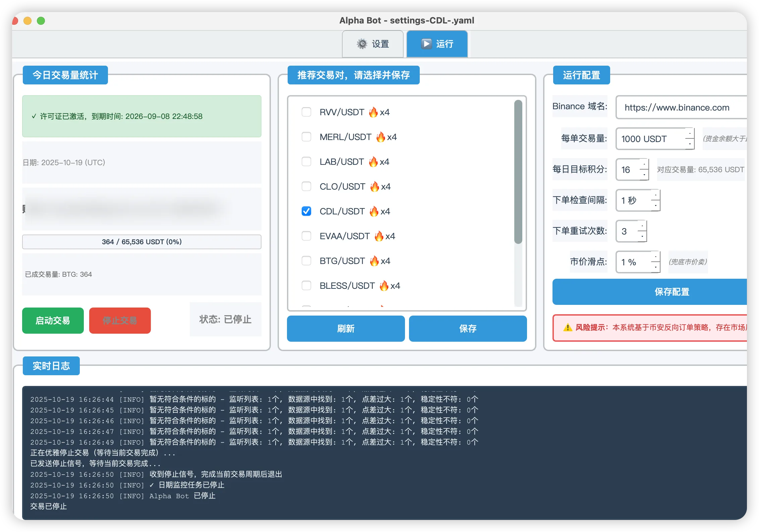Uncheck the CDL/USDT checkbox
Screen dimensions: 759x532
tap(306, 211)
